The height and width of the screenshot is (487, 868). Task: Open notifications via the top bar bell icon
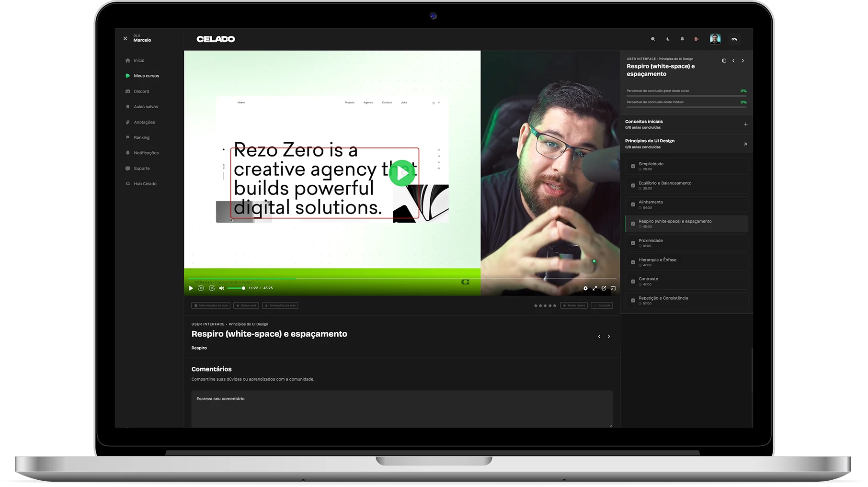[682, 39]
